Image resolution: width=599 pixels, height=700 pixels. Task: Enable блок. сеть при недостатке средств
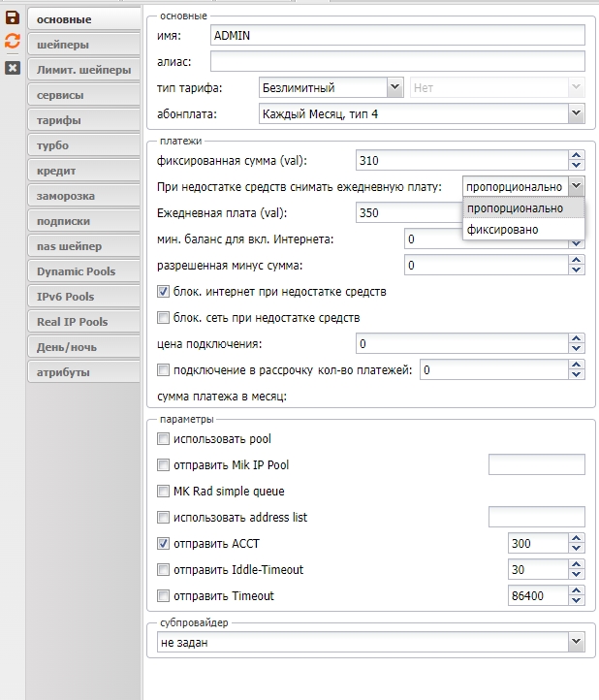pyautogui.click(x=163, y=317)
